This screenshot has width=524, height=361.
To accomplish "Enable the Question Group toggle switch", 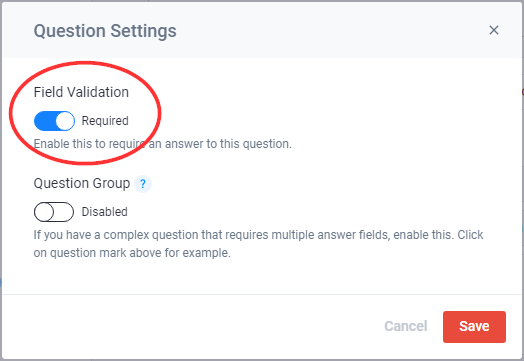I will (x=54, y=212).
